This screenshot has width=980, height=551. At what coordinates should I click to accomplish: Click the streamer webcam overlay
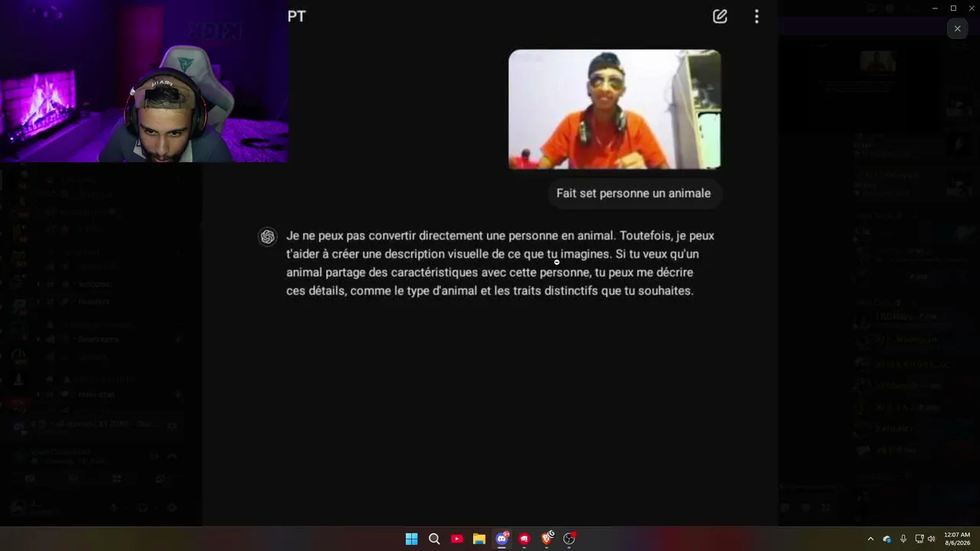(x=144, y=81)
